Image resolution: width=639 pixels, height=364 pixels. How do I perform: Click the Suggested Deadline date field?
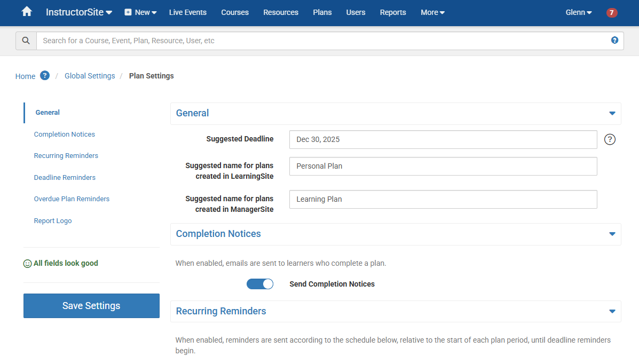443,139
